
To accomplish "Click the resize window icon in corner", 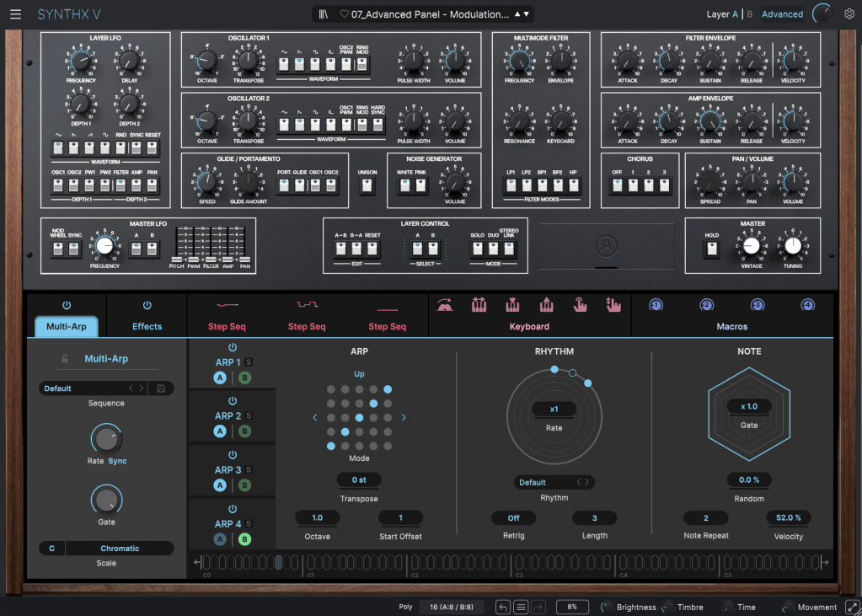I will pos(851,607).
